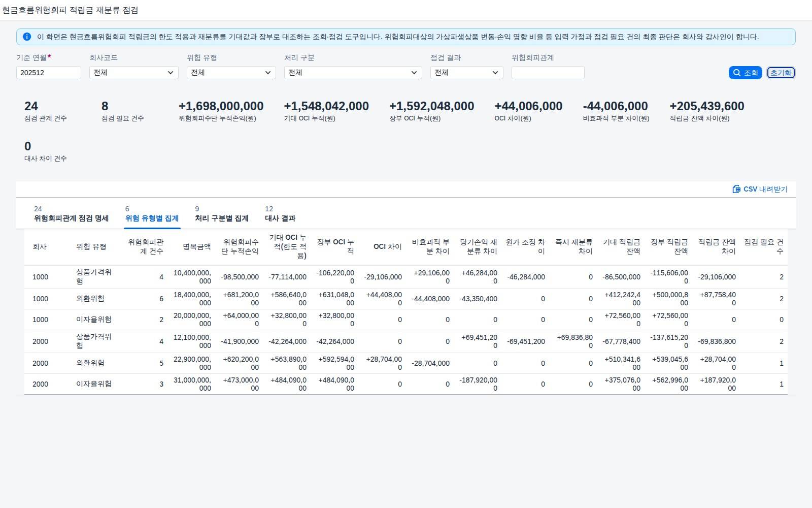812x508 pixels.
Task: Click the 초기화 reset button
Action: tap(781, 73)
